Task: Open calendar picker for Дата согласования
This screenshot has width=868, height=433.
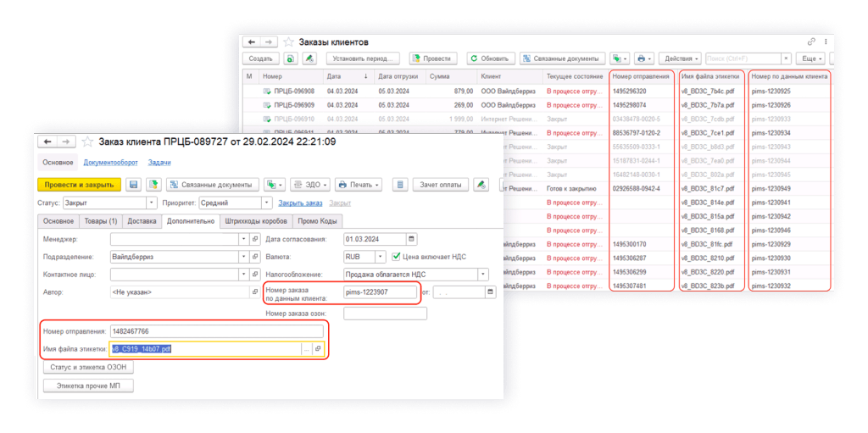Action: (411, 239)
